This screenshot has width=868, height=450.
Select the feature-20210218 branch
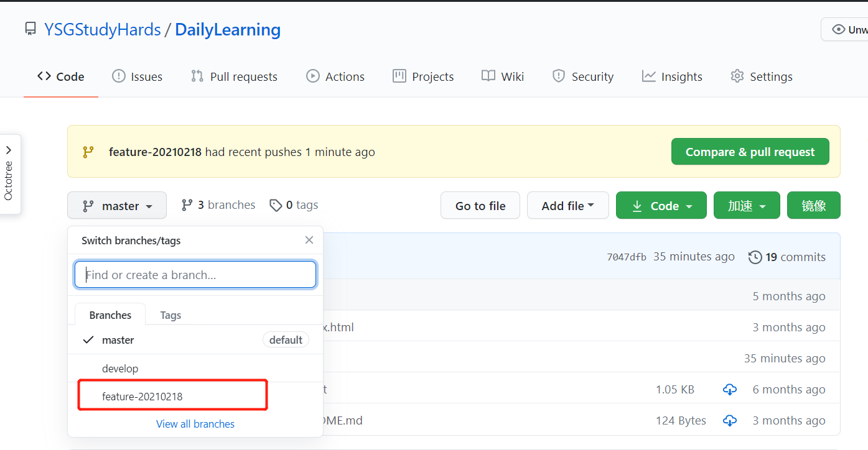coord(142,397)
